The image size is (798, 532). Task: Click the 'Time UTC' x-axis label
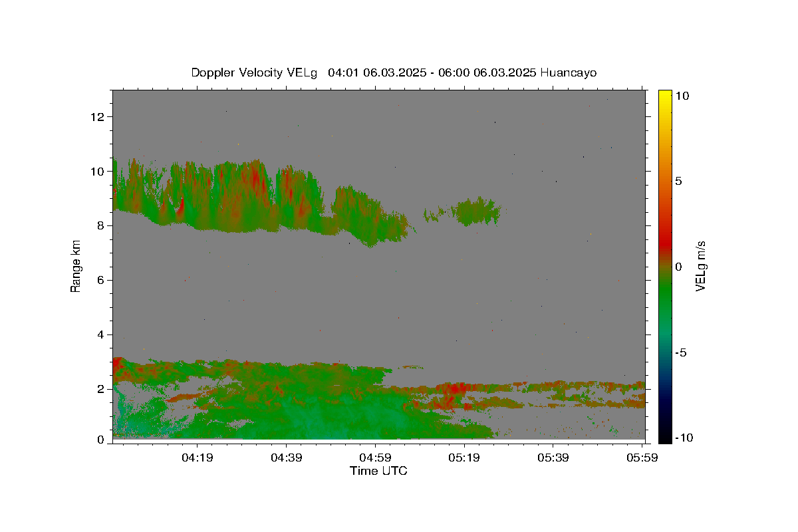(x=378, y=471)
